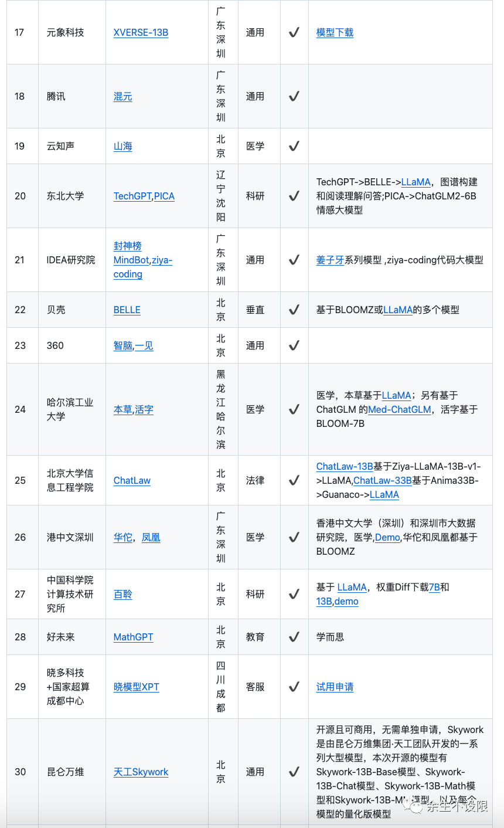Open the 天工Skywork link
This screenshot has height=828, width=504.
tap(141, 772)
